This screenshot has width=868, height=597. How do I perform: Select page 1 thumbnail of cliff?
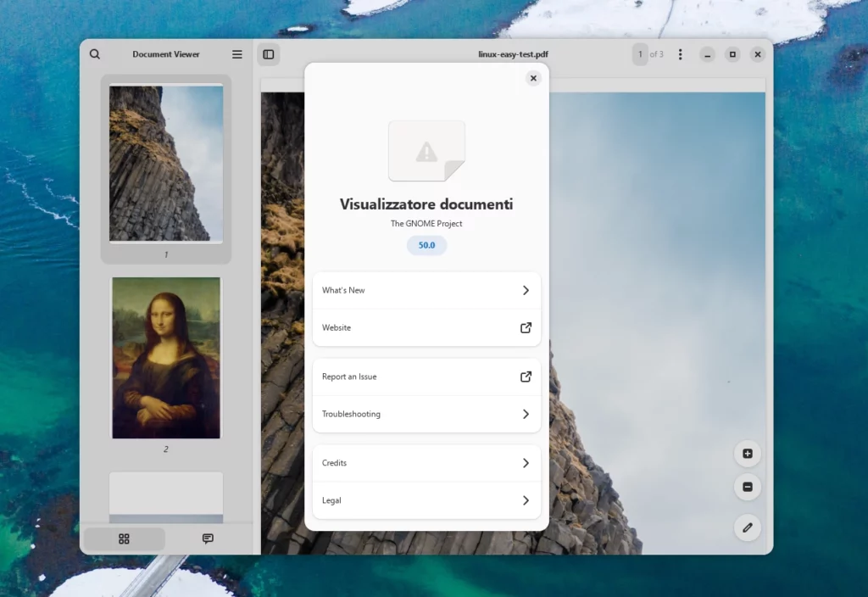(x=166, y=164)
